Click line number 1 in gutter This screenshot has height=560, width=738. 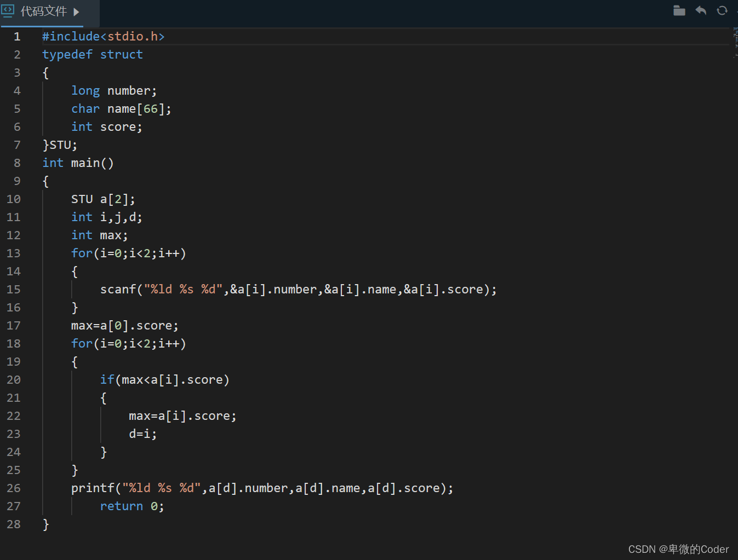click(17, 36)
